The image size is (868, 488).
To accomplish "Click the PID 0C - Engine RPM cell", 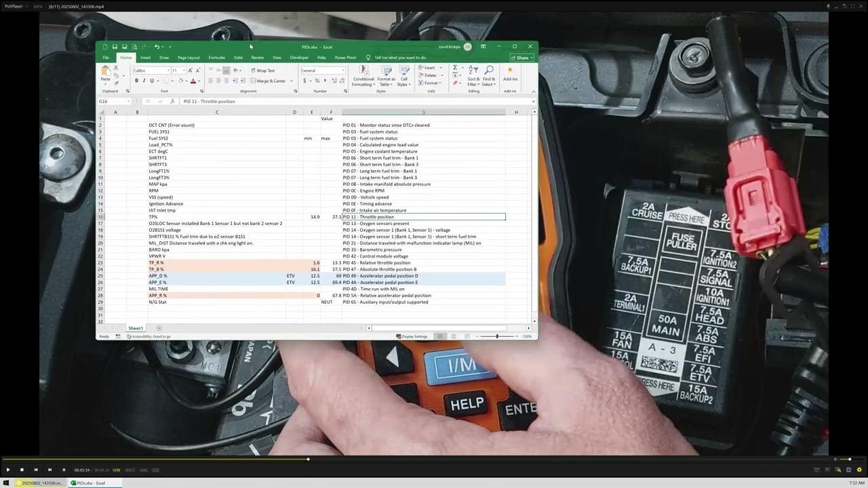I will [424, 190].
